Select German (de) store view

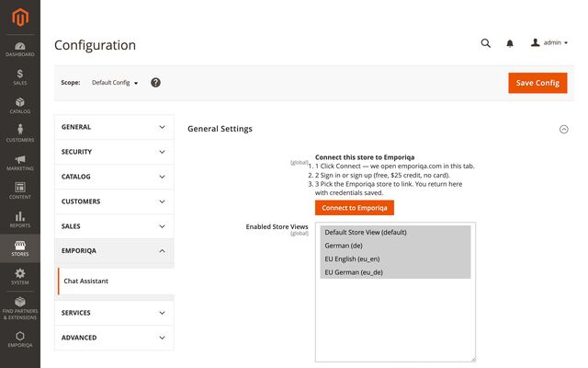pos(395,246)
